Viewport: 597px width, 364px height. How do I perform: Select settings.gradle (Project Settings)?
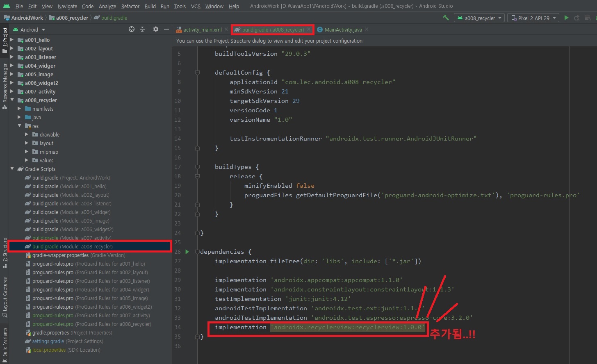[x=64, y=341]
